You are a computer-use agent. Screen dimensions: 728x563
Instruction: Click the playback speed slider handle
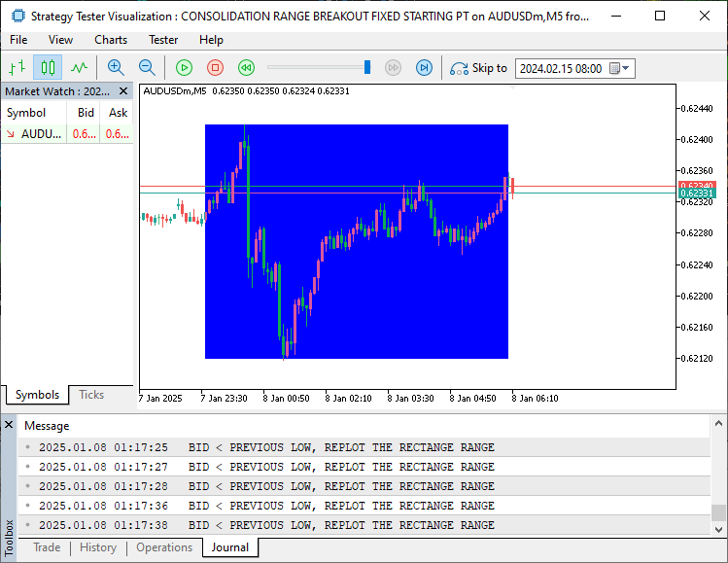367,67
